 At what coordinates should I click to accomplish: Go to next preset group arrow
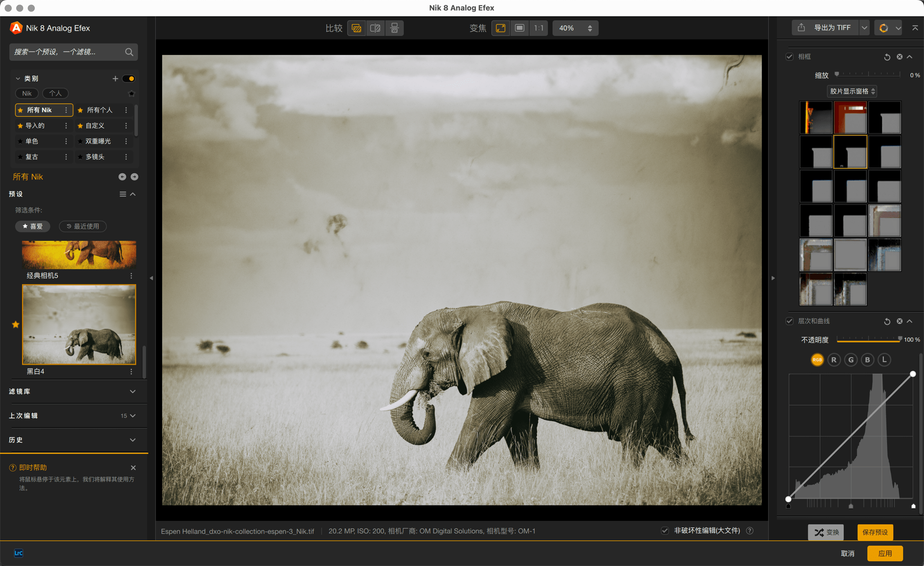click(134, 177)
